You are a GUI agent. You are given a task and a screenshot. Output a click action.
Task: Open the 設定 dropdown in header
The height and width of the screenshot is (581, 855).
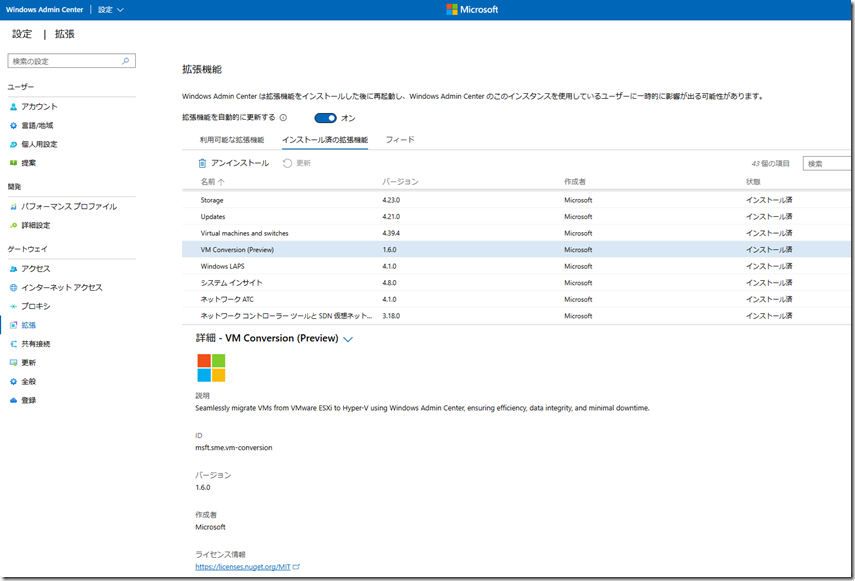[111, 10]
